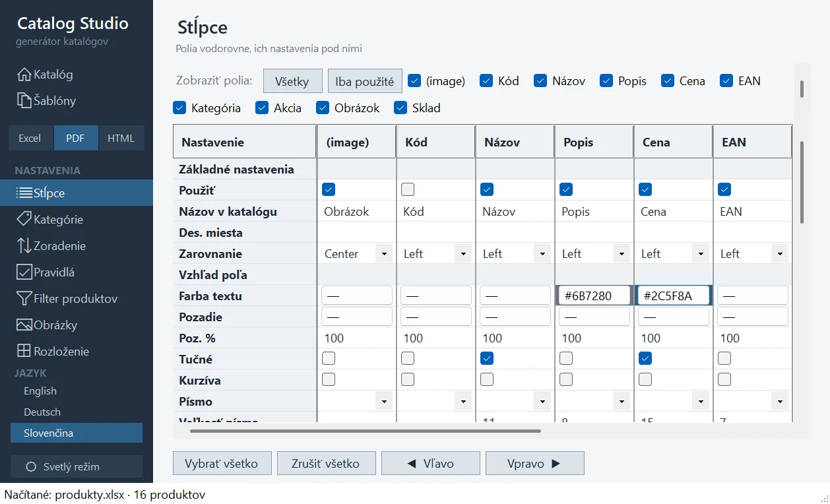The width and height of the screenshot is (830, 504).
Task: Open Zoradenie sort arrows icon
Action: pos(24,246)
